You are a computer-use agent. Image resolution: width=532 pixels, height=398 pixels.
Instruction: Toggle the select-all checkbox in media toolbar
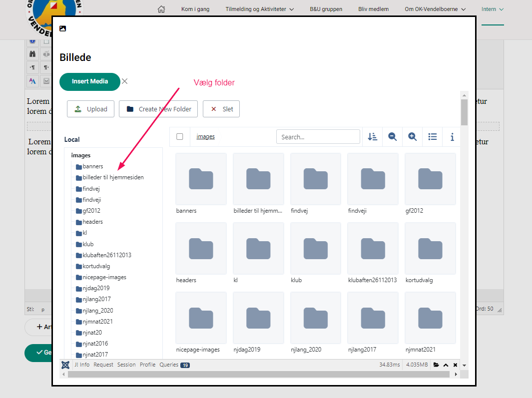[180, 137]
